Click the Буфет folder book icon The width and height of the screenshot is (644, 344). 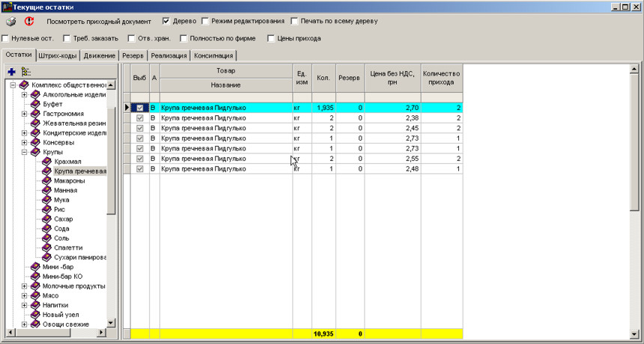[x=35, y=105]
